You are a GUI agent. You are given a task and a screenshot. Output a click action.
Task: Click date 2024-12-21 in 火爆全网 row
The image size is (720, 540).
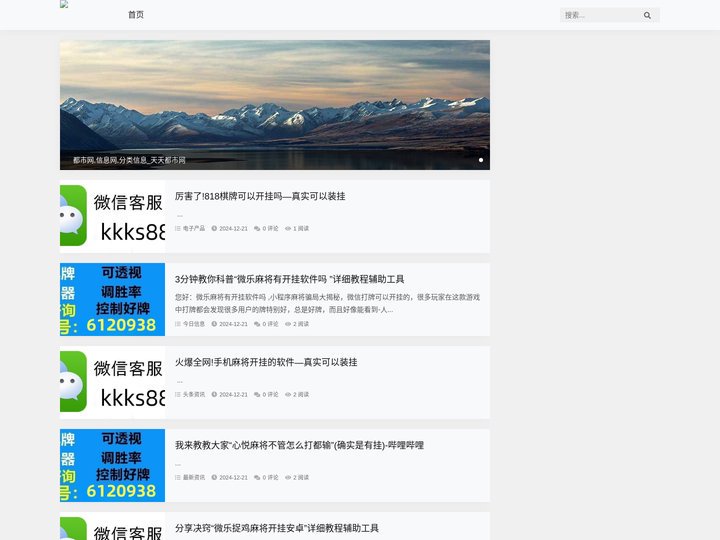pyautogui.click(x=233, y=394)
